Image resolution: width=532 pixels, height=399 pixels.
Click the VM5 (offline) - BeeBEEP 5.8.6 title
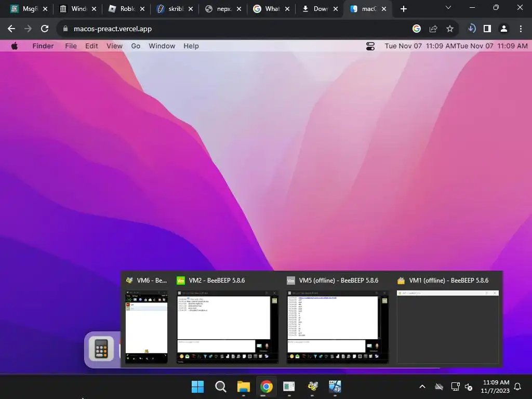pyautogui.click(x=339, y=280)
